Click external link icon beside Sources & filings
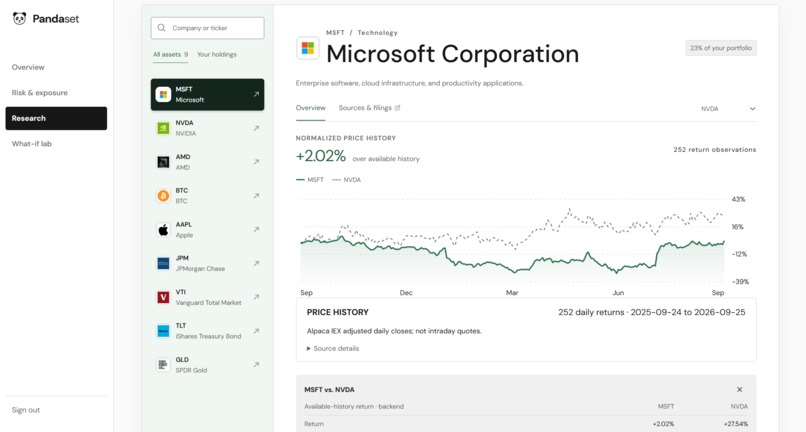This screenshot has height=432, width=806. [397, 108]
